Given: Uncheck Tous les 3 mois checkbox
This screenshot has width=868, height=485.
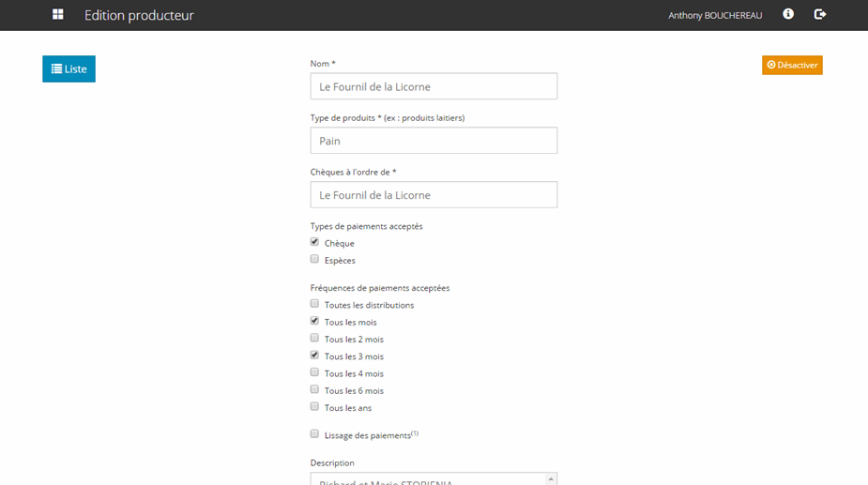Looking at the screenshot, I should [314, 356].
